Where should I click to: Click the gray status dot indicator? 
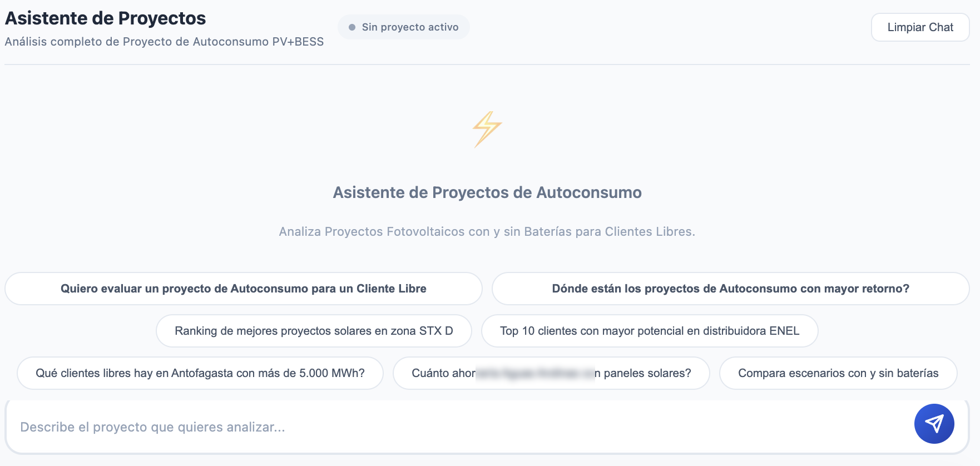[352, 27]
